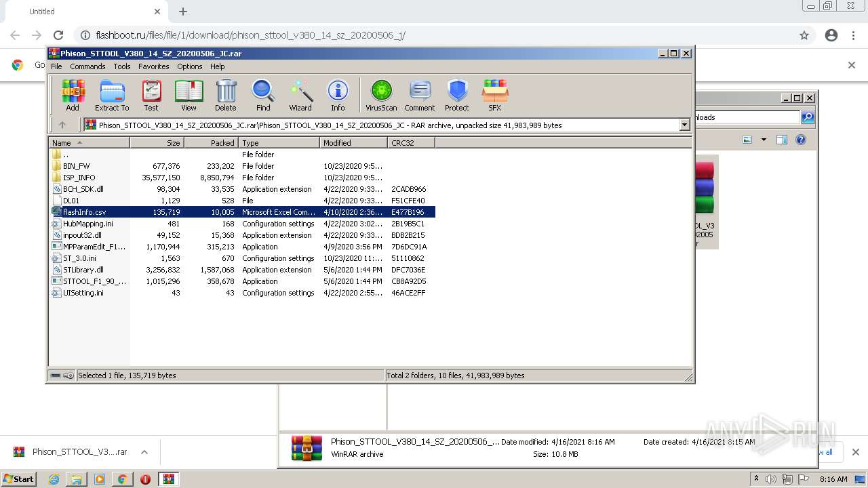Sort by the Size column header
Screen dimensions: 868x488
coord(157,143)
